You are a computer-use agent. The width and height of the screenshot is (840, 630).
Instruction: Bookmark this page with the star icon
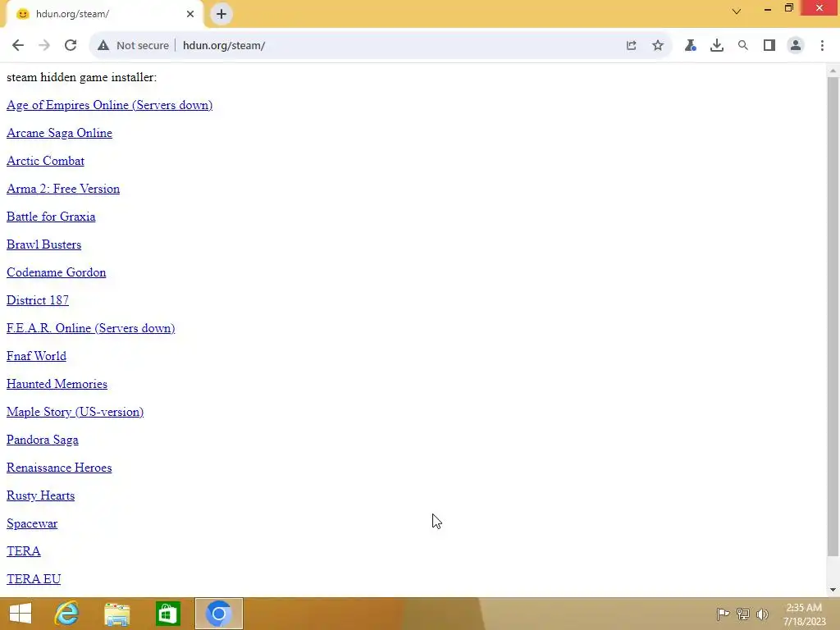[658, 46]
